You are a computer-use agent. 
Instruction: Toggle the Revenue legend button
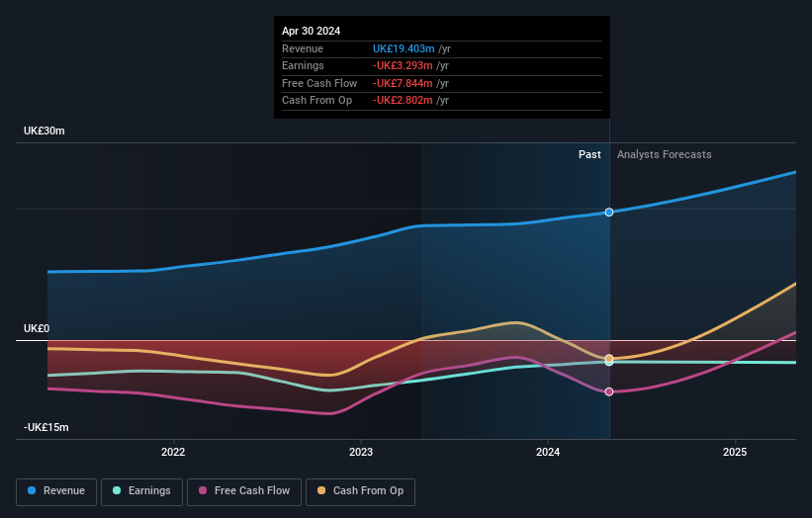(x=56, y=491)
